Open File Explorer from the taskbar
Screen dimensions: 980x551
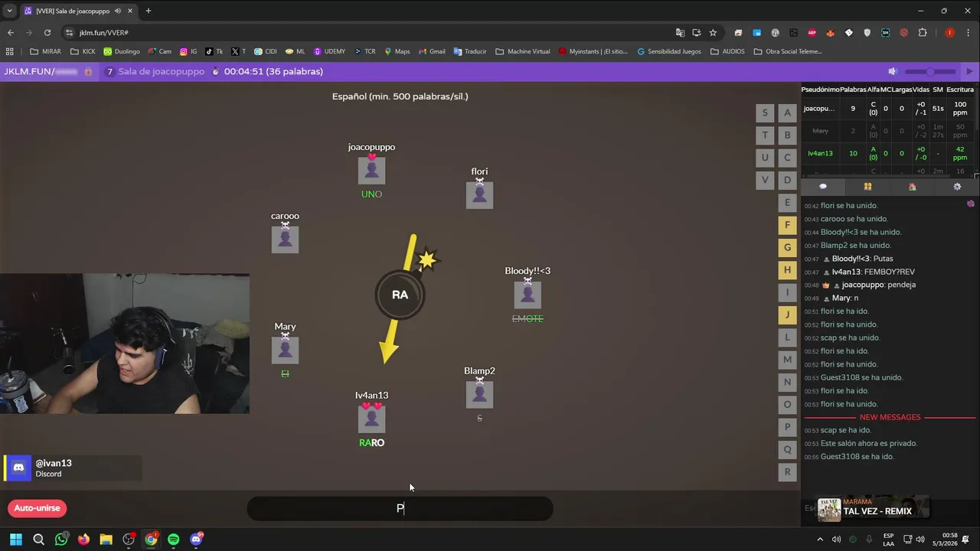coord(106,540)
